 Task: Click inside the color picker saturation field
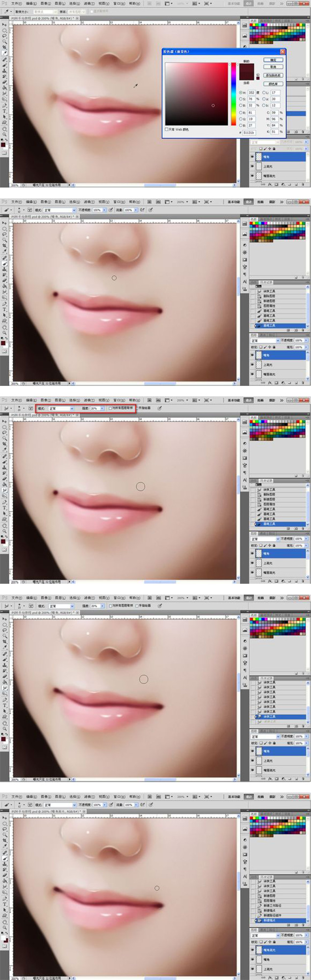point(196,93)
